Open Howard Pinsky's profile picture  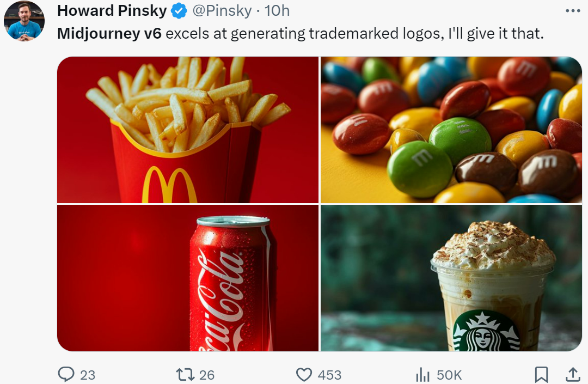point(24,21)
